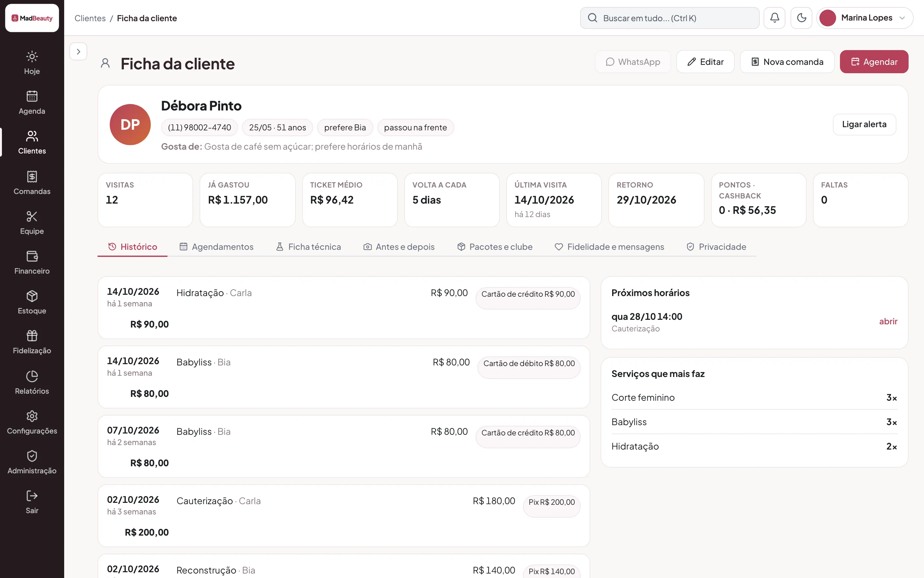Click Marina Lopes avatar circle
Screen dimensions: 924x578
coord(827,18)
